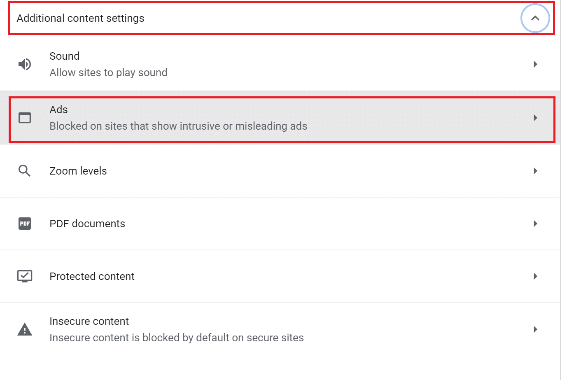Collapse the Additional content settings section

click(x=535, y=18)
